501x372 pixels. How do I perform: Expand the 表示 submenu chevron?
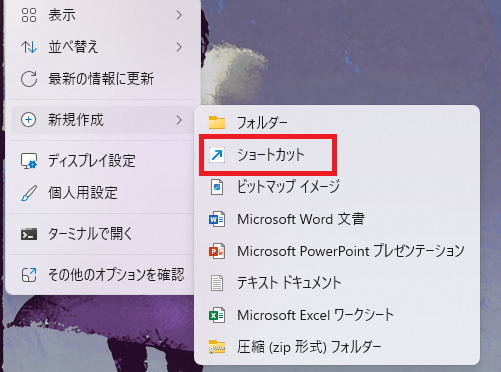179,15
